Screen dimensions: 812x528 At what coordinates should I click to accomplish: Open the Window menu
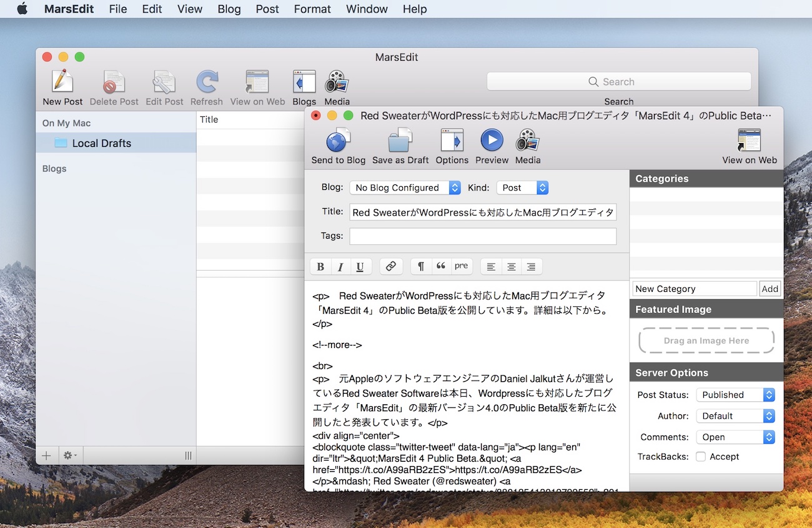367,9
